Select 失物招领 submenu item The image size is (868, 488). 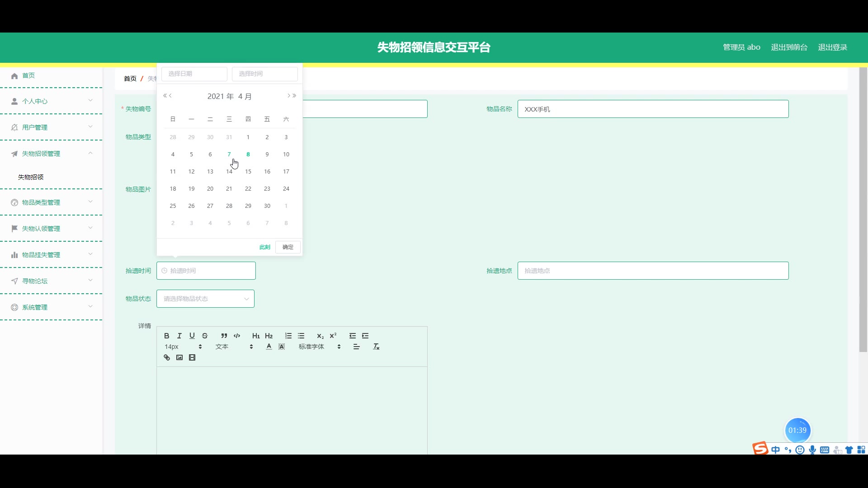[31, 177]
